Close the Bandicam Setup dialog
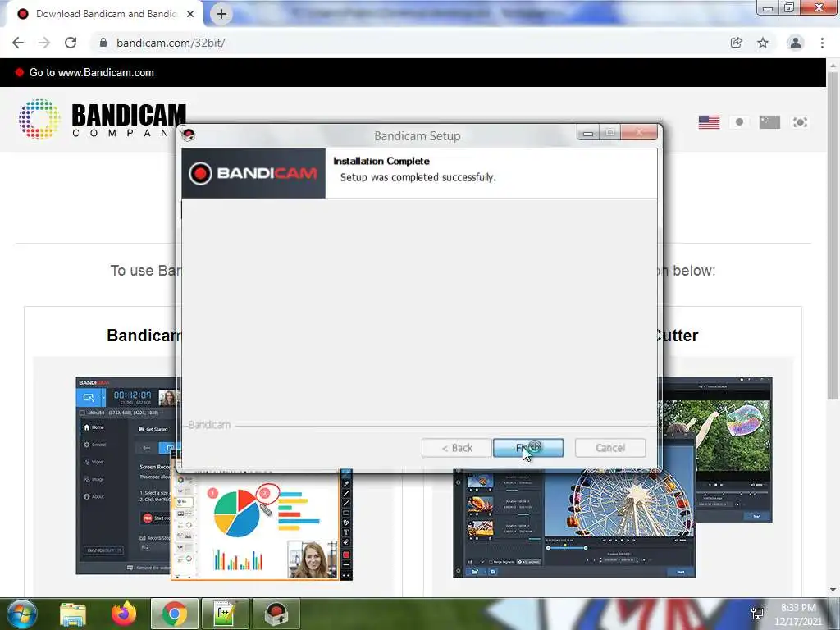Viewport: 840px width, 630px height. 639,132
